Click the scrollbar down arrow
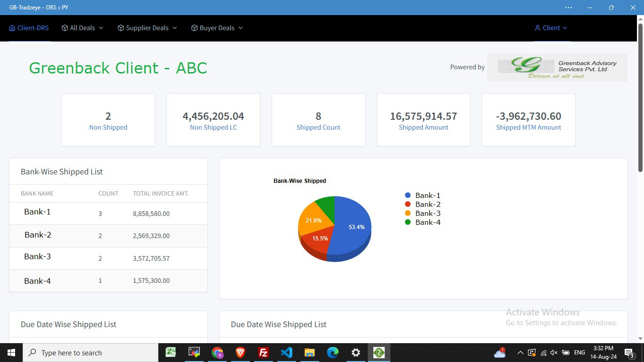 (x=640, y=338)
